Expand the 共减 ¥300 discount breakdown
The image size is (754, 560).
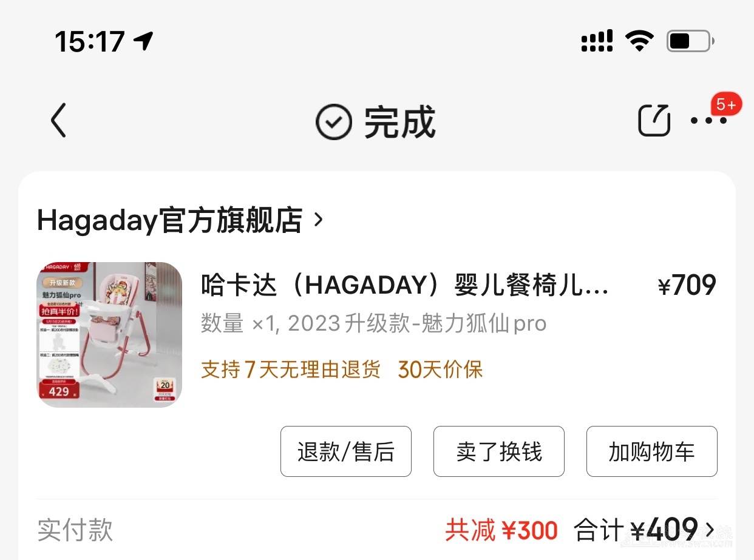tap(501, 530)
